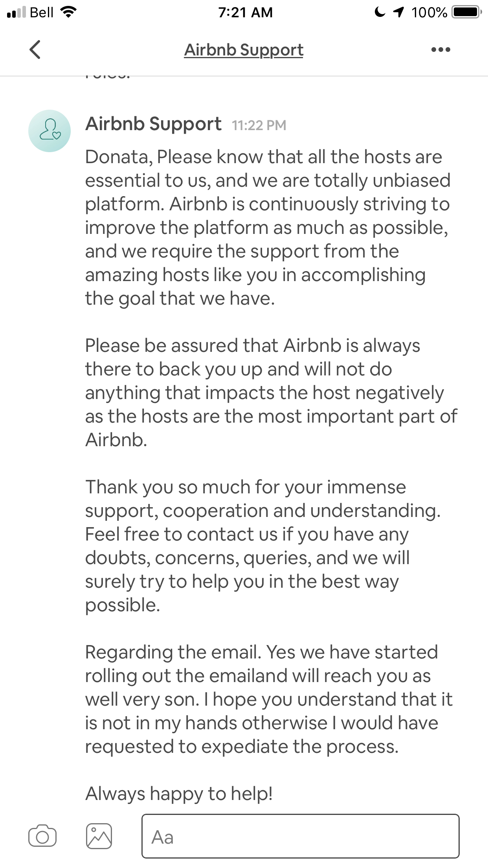Open the three-dot more options menu

pyautogui.click(x=440, y=50)
